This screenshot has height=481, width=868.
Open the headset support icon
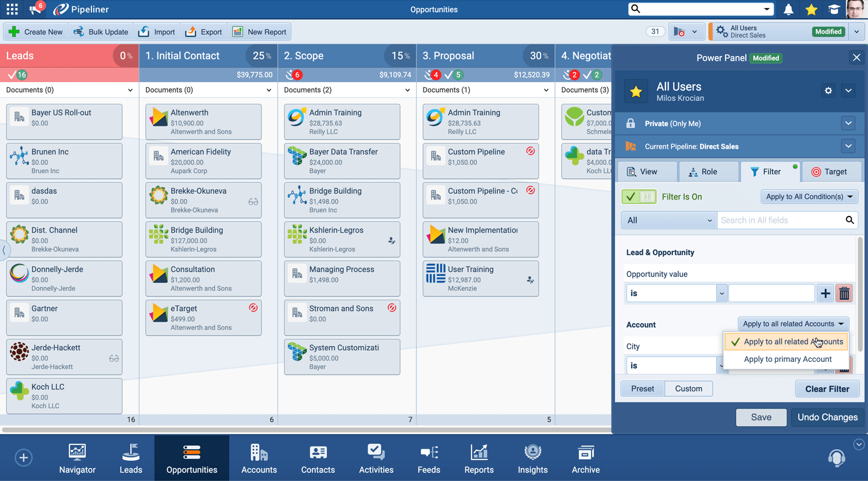pos(836,458)
